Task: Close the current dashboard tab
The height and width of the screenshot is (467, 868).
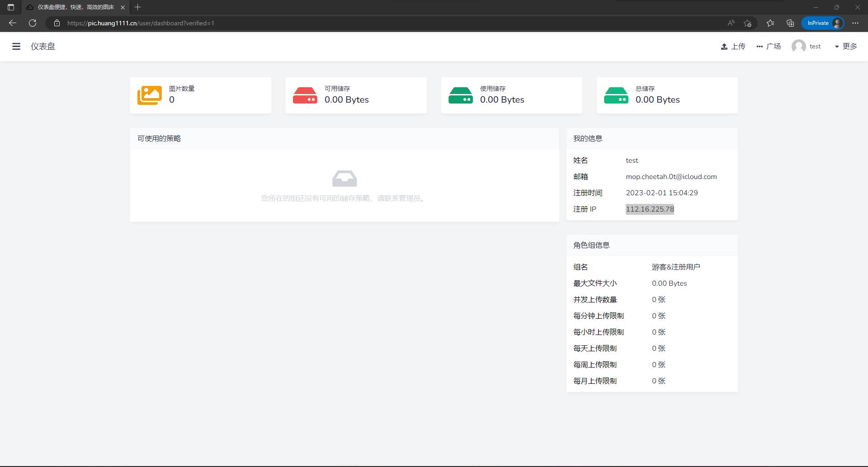Action: point(123,7)
